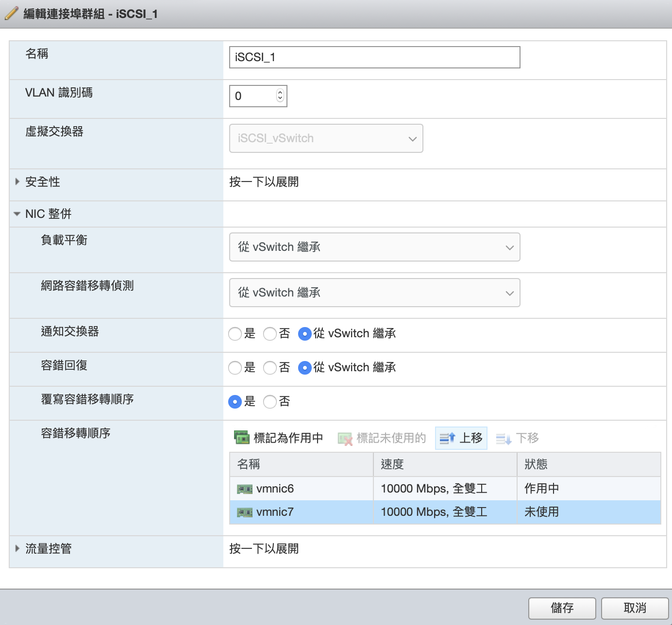Click the 取消 button
The image size is (672, 625).
tap(635, 608)
